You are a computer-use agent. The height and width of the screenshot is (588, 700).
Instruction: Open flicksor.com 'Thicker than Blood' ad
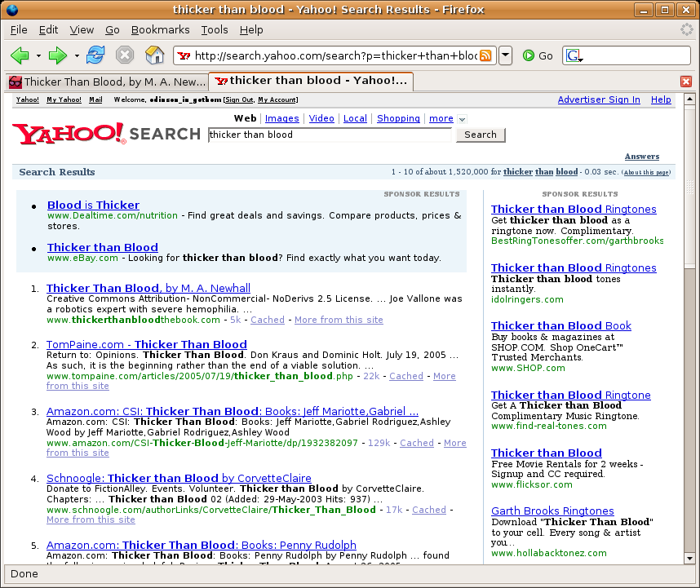coord(547,453)
